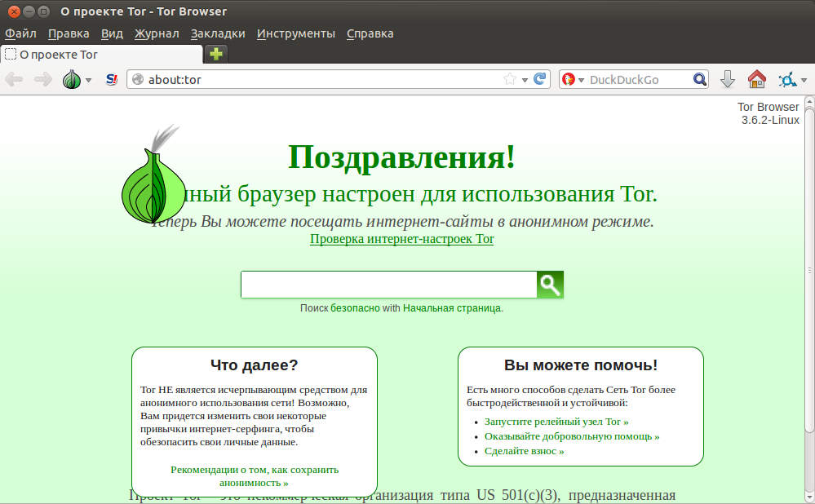
Task: Open 'Оказывайте добровольную помощь »' link
Action: tap(572, 436)
